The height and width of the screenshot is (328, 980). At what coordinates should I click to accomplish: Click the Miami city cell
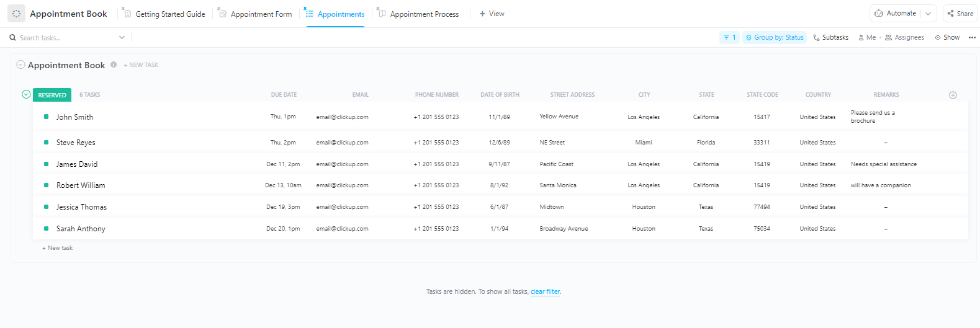644,143
